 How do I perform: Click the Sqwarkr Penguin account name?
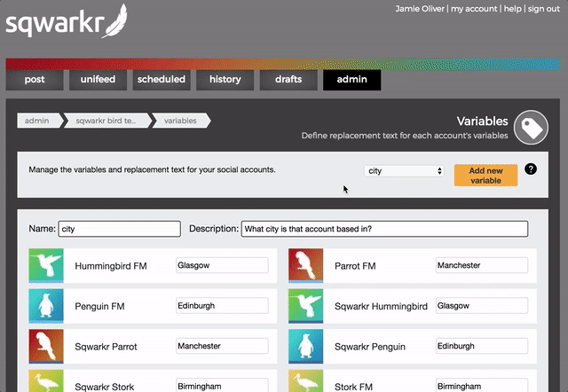pyautogui.click(x=370, y=347)
